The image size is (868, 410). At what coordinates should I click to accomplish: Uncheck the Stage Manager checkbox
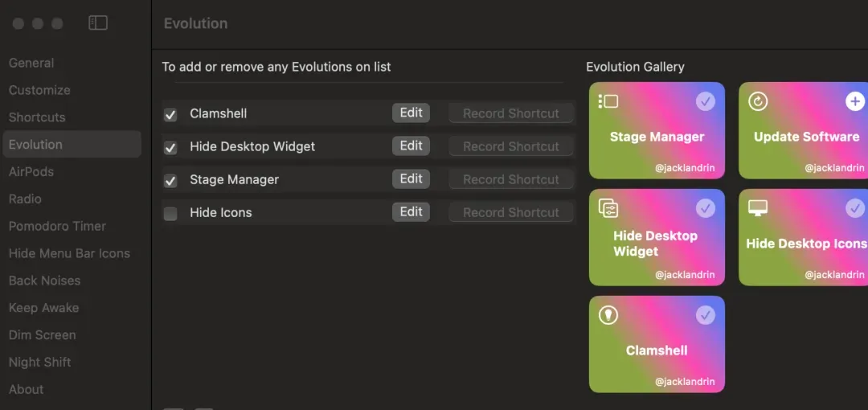170,181
